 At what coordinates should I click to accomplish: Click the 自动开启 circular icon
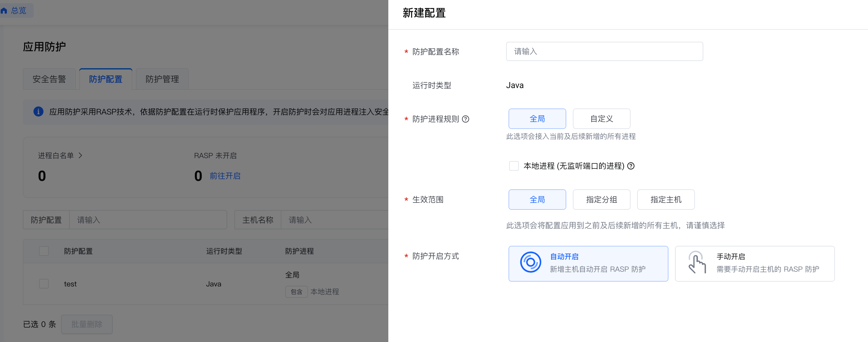tap(530, 262)
